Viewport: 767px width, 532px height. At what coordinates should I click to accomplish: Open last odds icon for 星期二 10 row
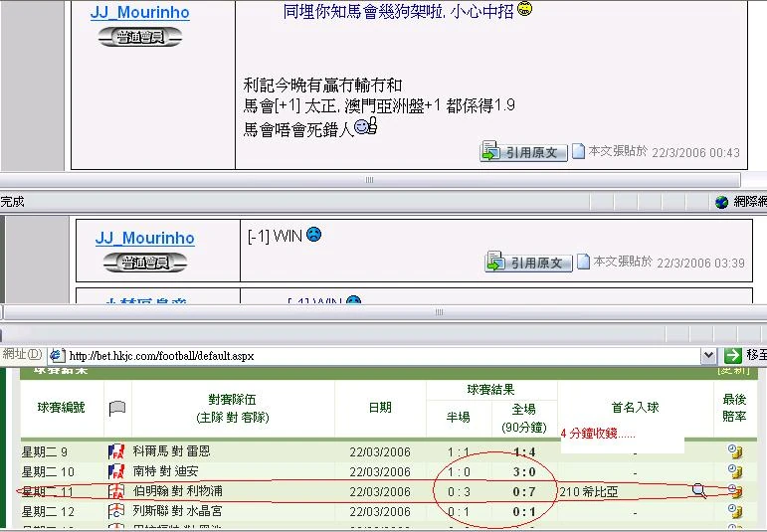click(735, 471)
